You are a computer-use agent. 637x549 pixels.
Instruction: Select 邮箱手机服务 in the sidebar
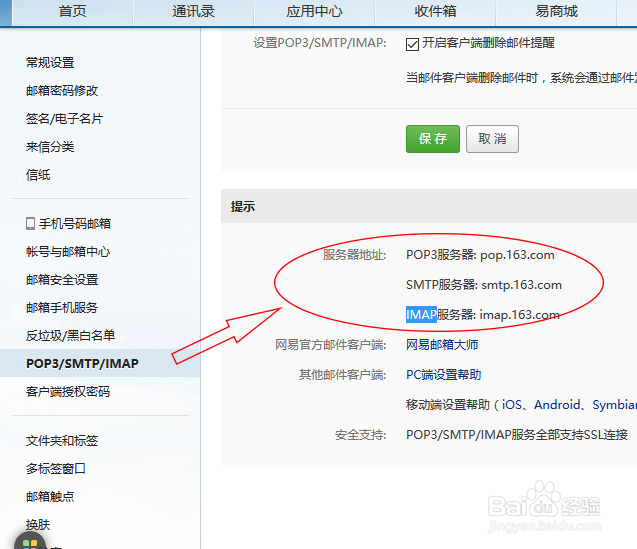(62, 308)
